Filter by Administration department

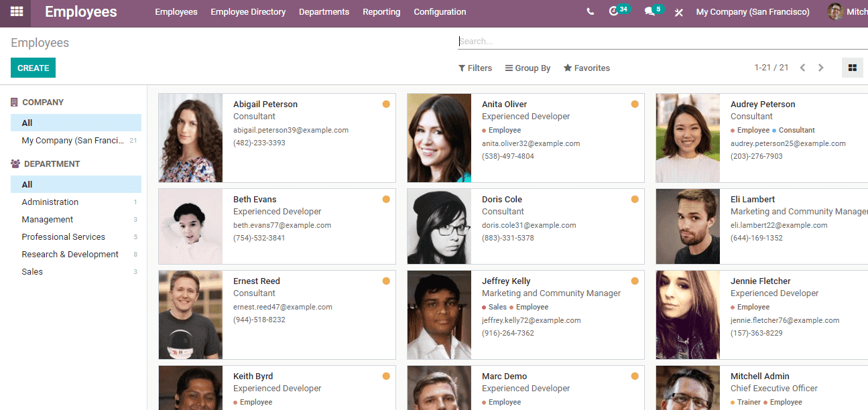[76, 202]
